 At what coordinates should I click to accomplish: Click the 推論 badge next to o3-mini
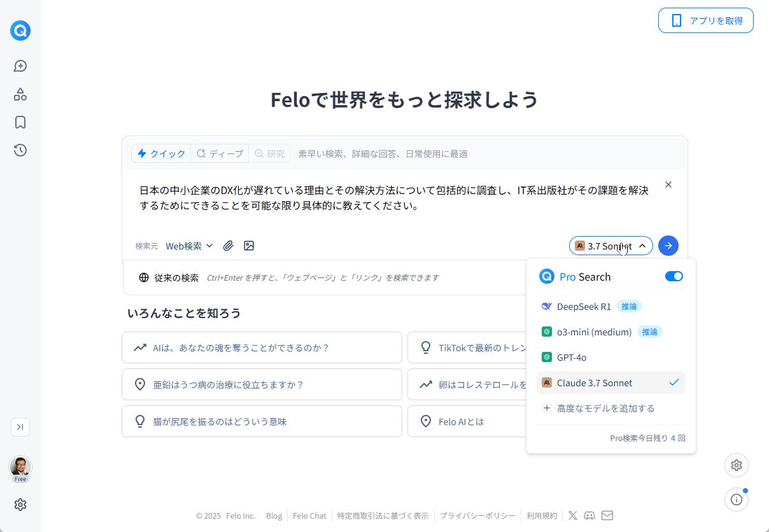[x=650, y=332]
